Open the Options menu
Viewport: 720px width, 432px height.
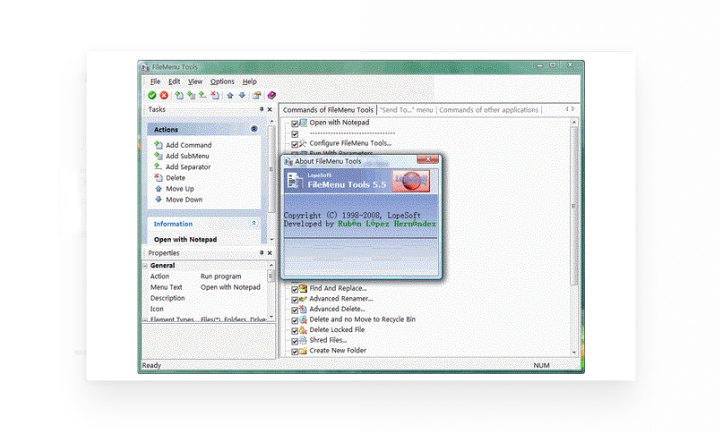222,81
